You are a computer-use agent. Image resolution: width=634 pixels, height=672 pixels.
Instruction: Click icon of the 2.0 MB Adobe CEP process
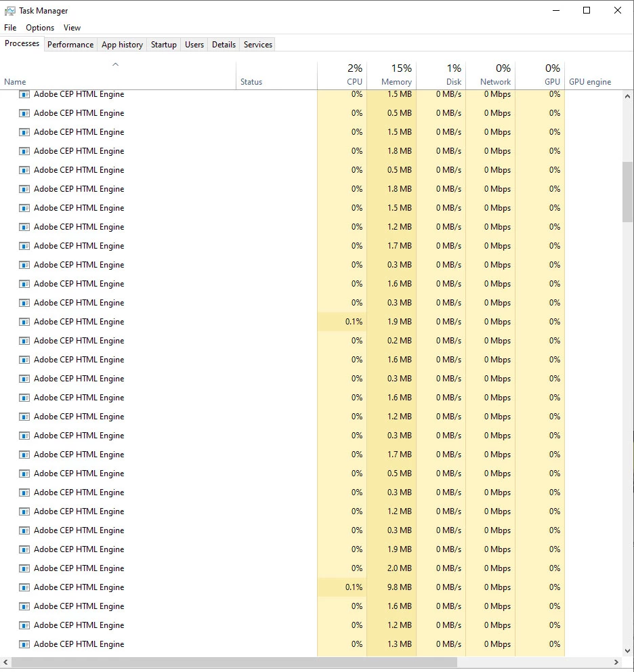[24, 568]
